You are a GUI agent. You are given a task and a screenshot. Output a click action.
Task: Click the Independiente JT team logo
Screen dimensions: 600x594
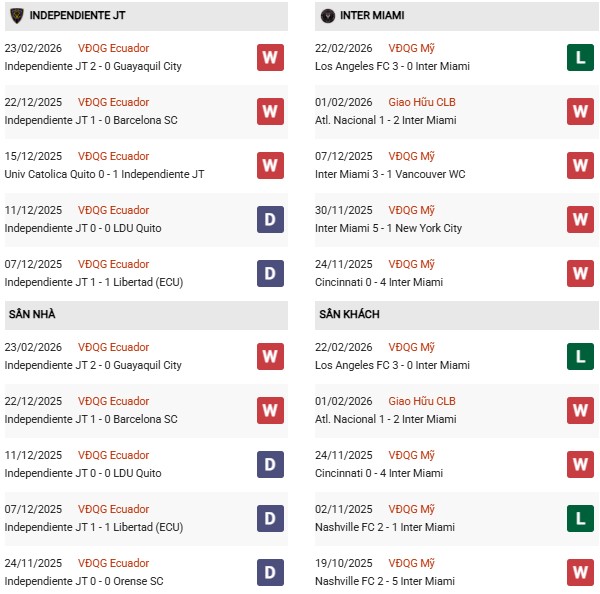coord(17,16)
